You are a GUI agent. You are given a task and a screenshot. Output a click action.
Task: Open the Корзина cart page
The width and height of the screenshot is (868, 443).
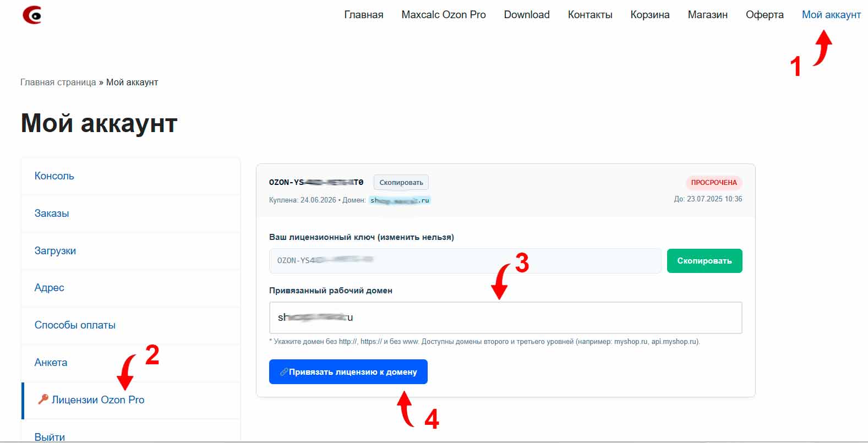click(650, 15)
